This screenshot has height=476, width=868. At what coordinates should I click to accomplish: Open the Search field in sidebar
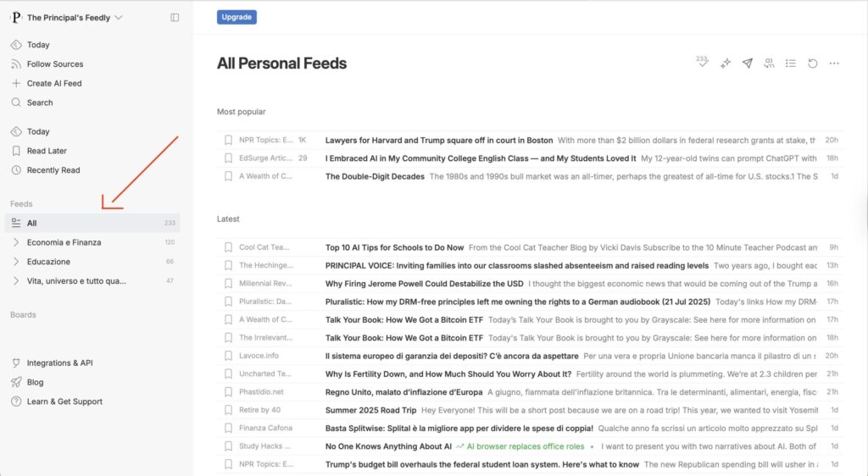(x=40, y=102)
